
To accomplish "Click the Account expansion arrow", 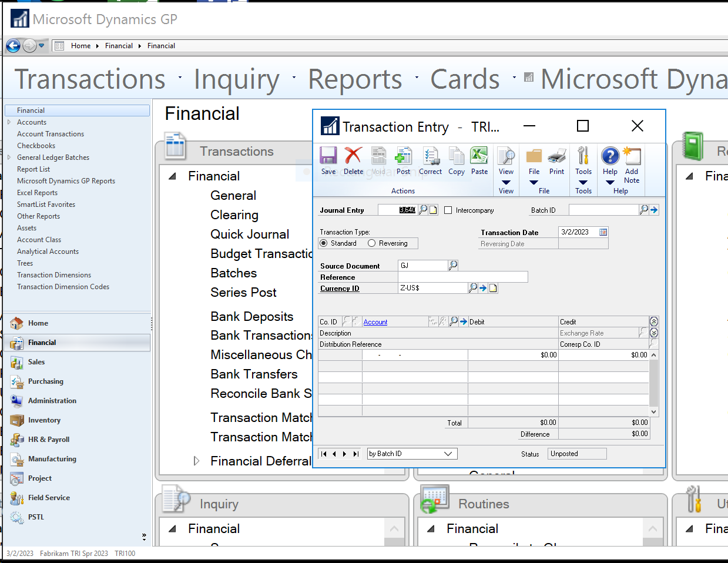I will pos(463,321).
